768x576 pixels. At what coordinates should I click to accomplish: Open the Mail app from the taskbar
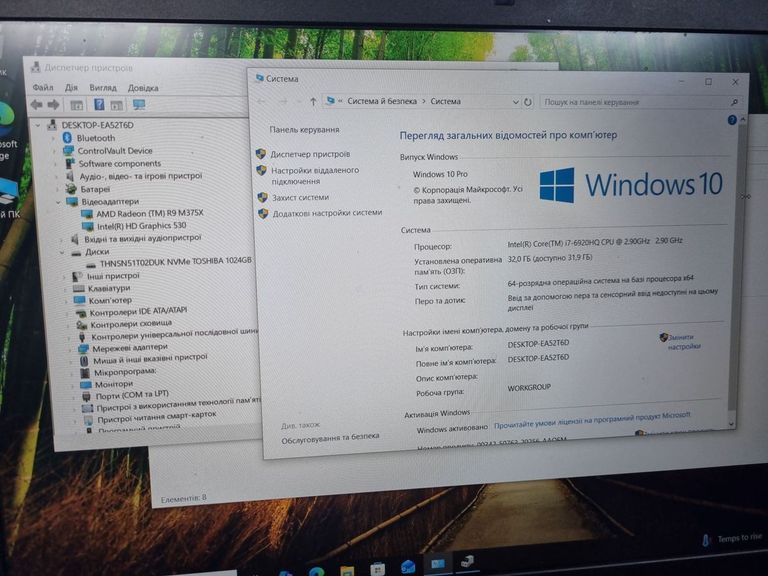click(x=408, y=567)
